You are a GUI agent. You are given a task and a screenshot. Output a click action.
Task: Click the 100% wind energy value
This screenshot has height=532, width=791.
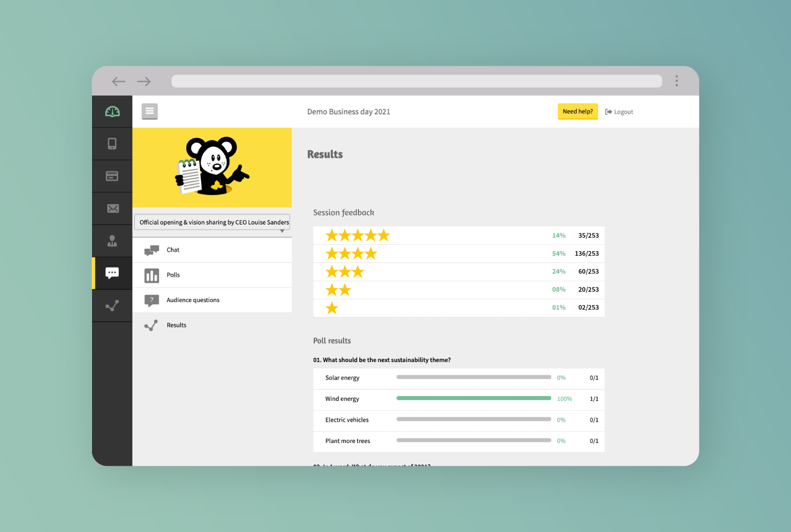coord(564,399)
